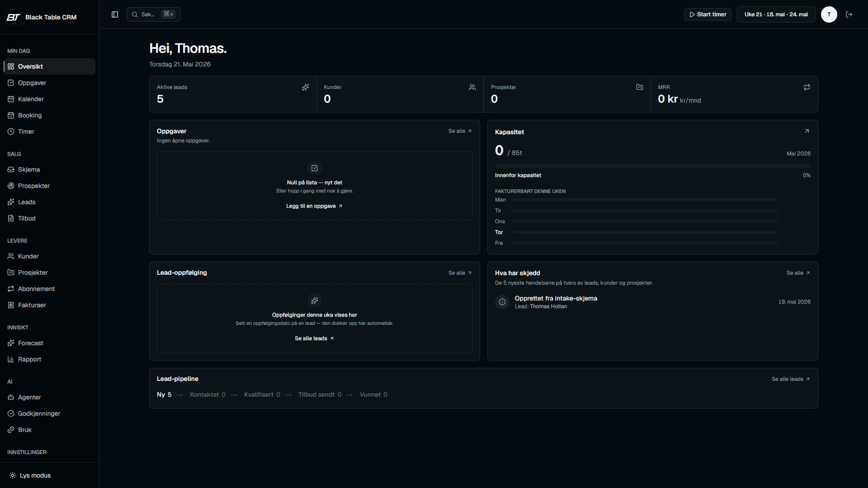
Task: Open Kapasitet via arrow icon
Action: pos(807,131)
